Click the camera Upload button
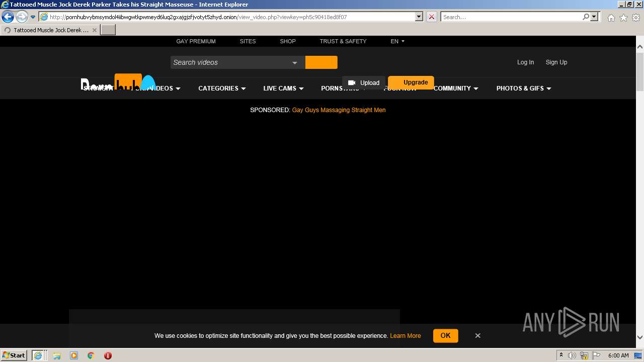The image size is (644, 362). point(364,83)
